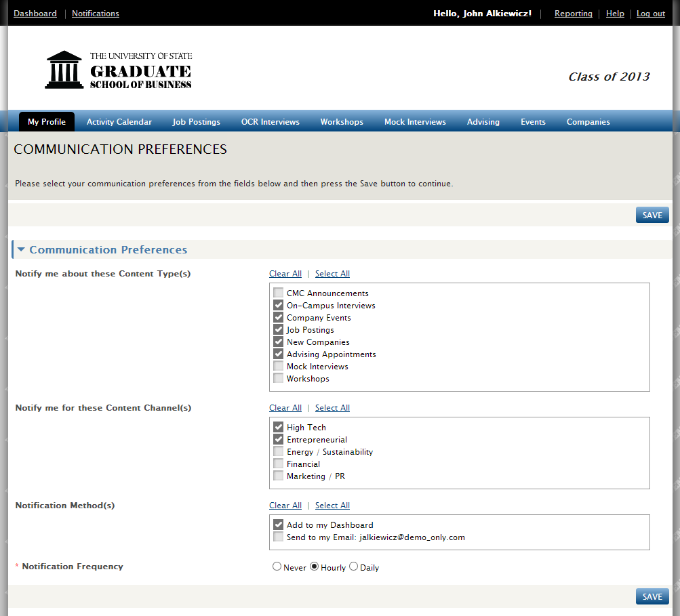Switch to the Activity Calendar tab
Image resolution: width=680 pixels, height=616 pixels.
click(x=119, y=122)
